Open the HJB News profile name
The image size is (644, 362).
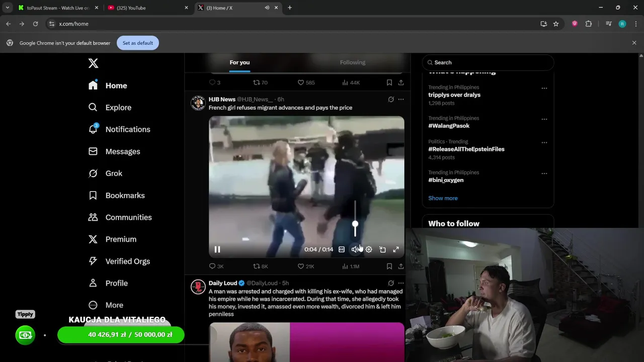click(x=222, y=100)
